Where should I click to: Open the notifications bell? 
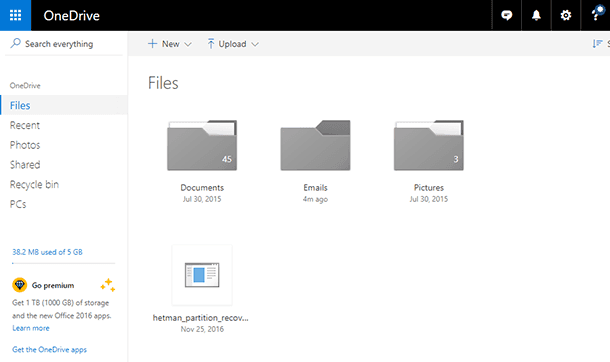(536, 15)
